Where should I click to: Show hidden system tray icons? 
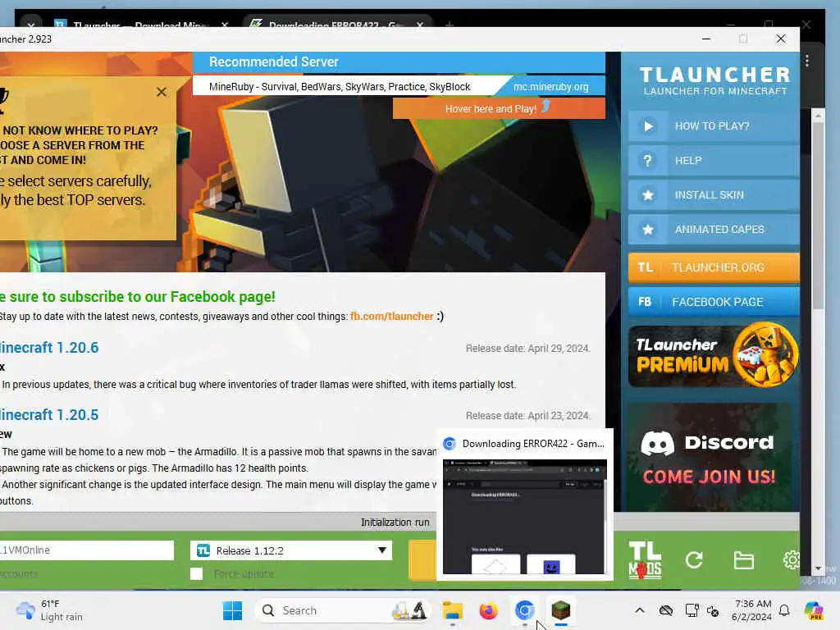[640, 610]
